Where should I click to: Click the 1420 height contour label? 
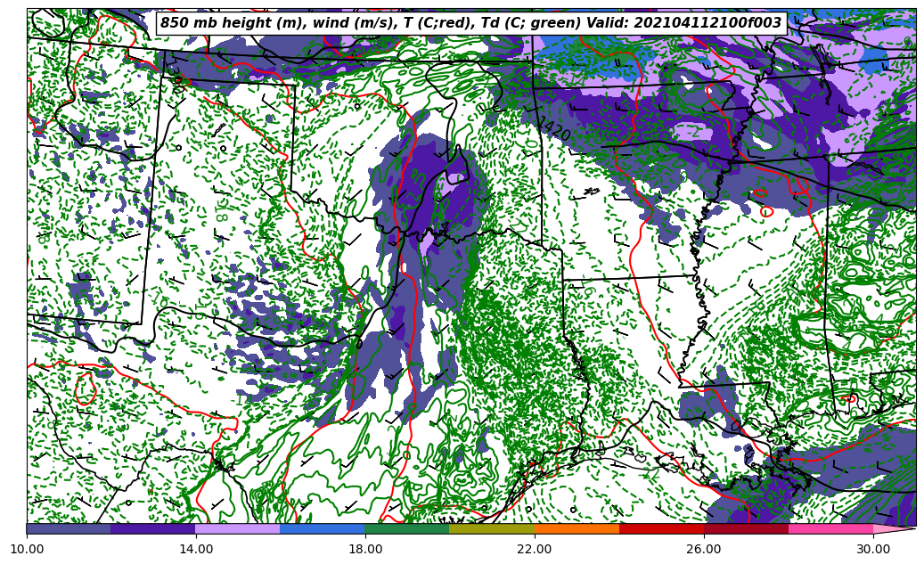click(553, 127)
